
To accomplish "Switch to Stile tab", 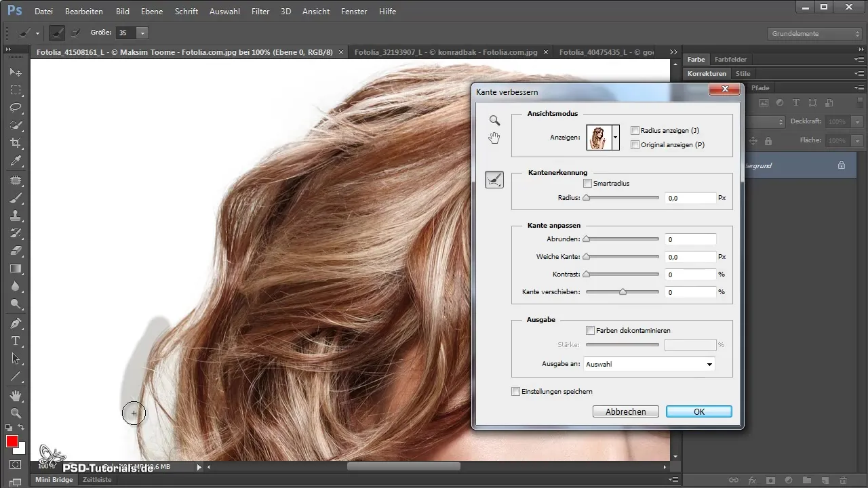I will [x=743, y=73].
